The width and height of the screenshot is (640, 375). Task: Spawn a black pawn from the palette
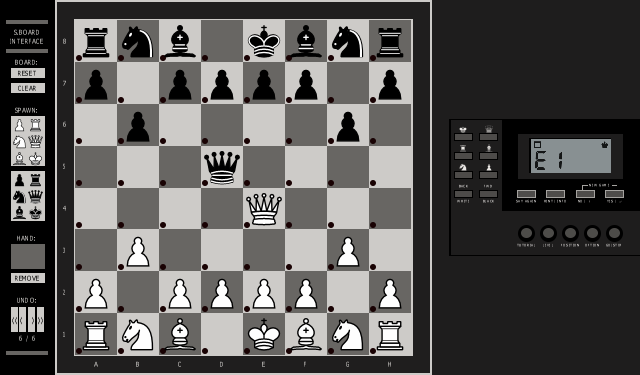coord(20,180)
